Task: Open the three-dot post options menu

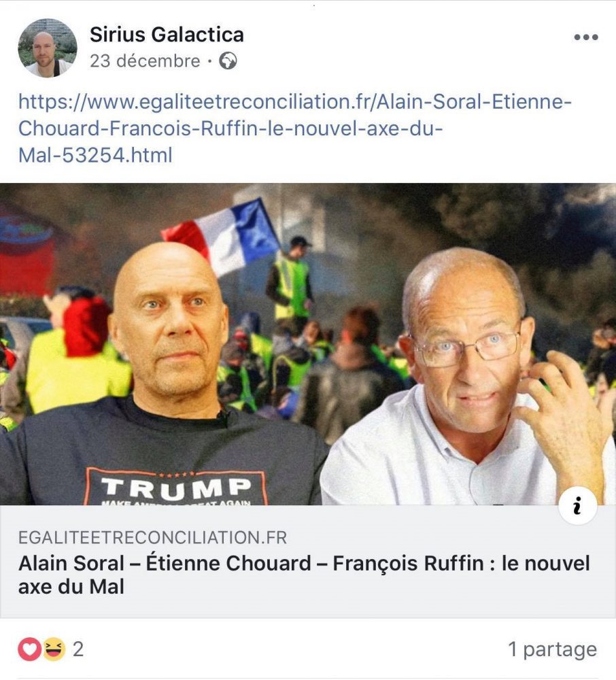Action: (586, 37)
